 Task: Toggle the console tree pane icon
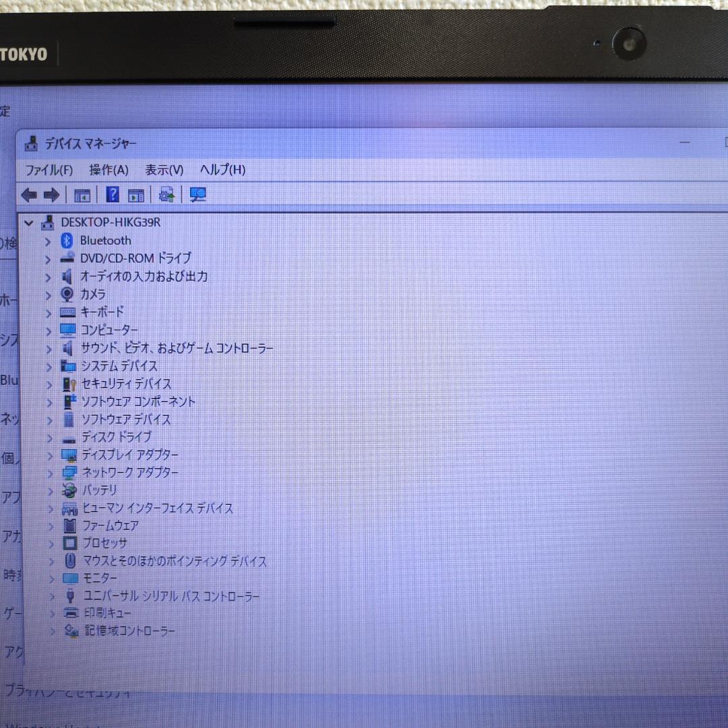point(82,195)
